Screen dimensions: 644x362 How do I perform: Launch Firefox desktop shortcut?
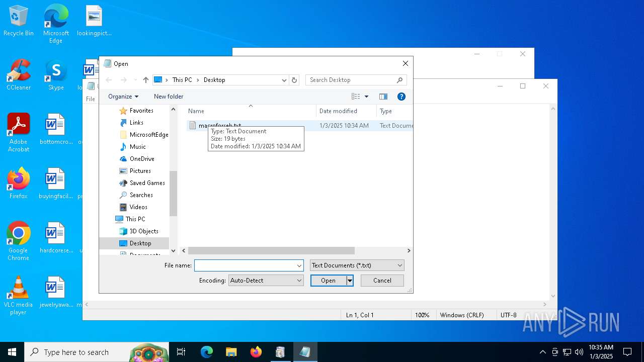coord(19,184)
